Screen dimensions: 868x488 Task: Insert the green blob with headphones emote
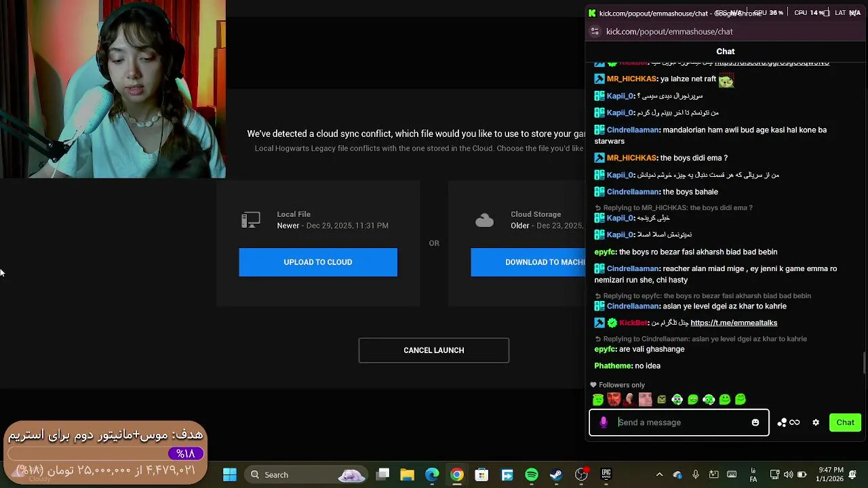pos(709,399)
